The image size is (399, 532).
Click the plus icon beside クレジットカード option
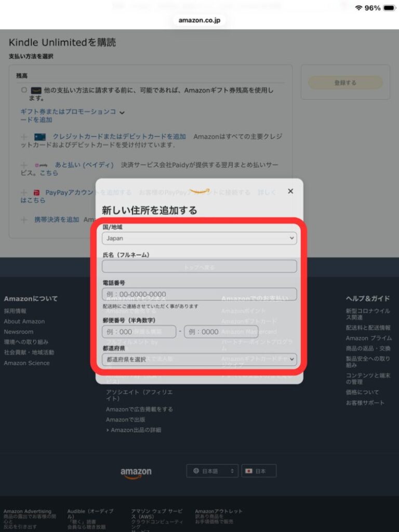24,137
